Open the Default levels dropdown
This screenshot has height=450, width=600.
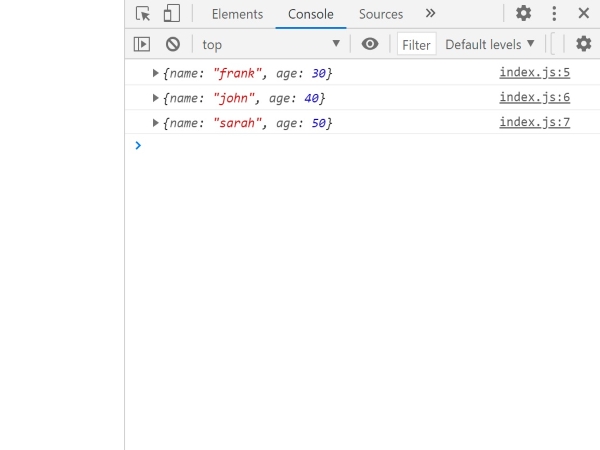coord(489,44)
